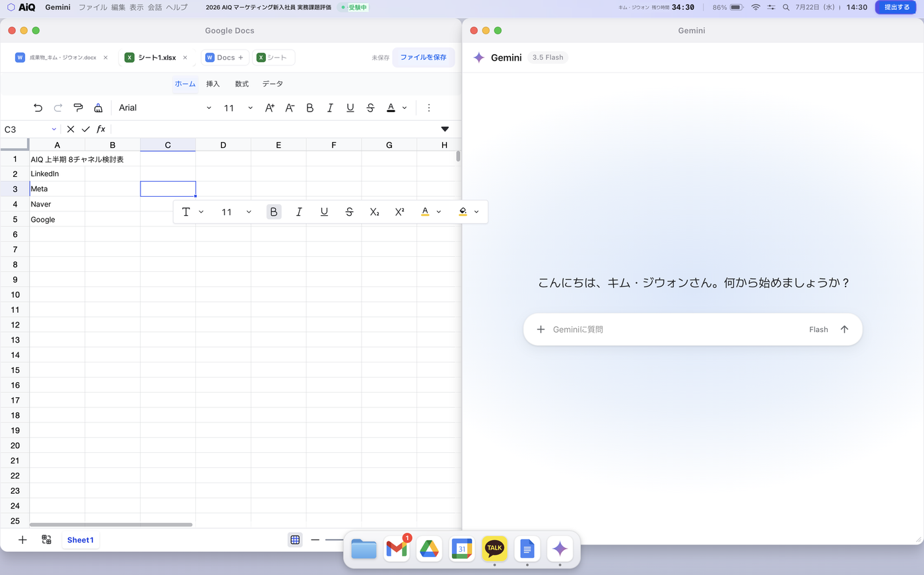924x575 pixels.
Task: Open Gmail from the dock
Action: 397,549
